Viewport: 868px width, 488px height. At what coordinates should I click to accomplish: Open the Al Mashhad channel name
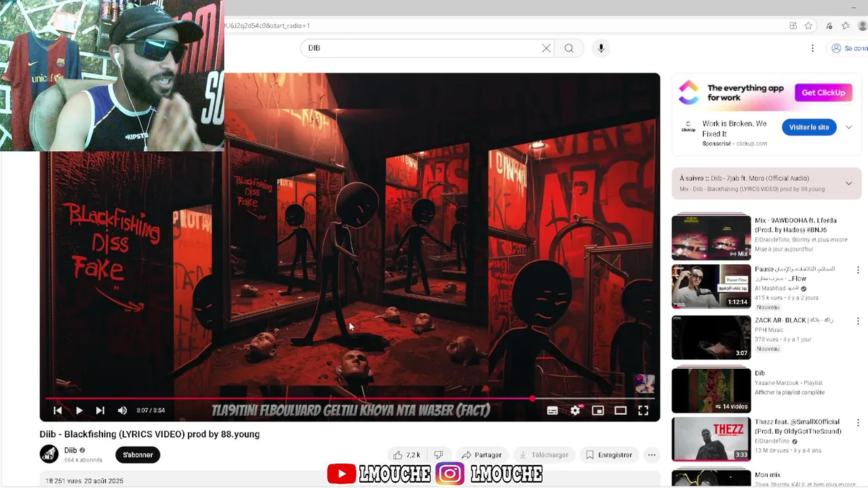pyautogui.click(x=776, y=288)
